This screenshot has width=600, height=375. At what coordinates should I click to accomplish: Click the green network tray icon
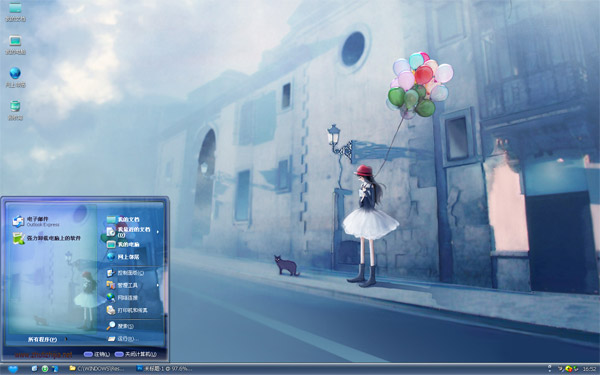point(576,369)
